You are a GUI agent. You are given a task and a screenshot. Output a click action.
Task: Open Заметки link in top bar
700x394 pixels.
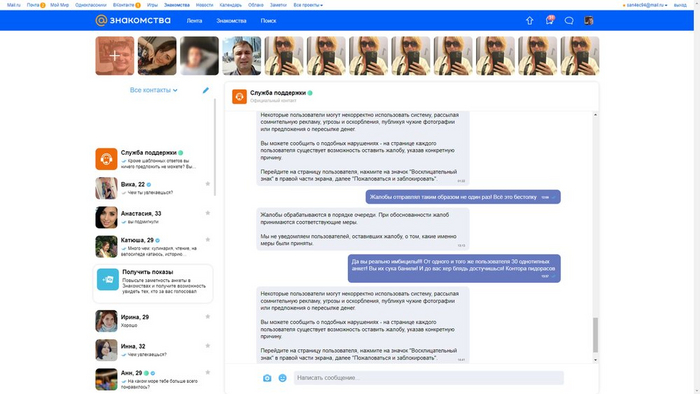point(278,5)
